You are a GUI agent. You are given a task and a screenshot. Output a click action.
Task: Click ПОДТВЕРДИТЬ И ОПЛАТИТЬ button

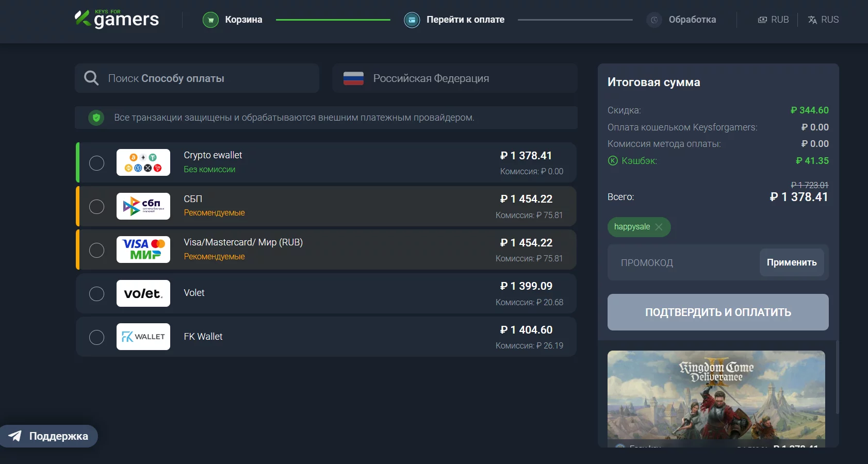click(718, 312)
